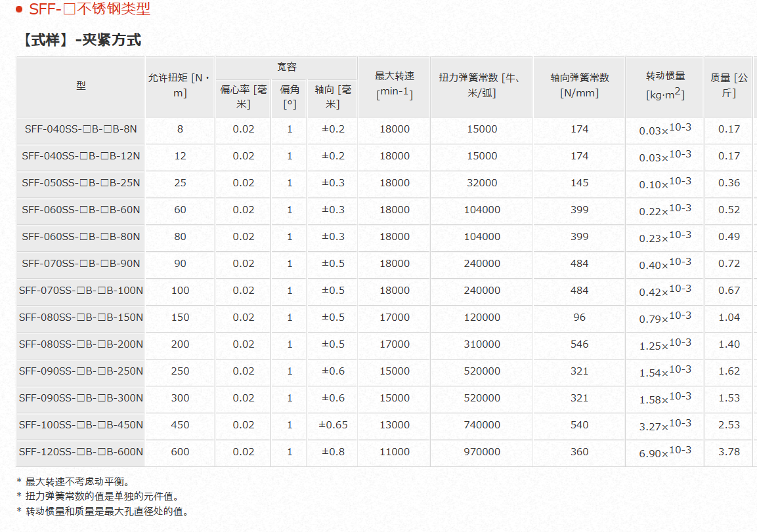The image size is (757, 532).
Task: Click max speed 13000 in 450N row
Action: point(395,425)
